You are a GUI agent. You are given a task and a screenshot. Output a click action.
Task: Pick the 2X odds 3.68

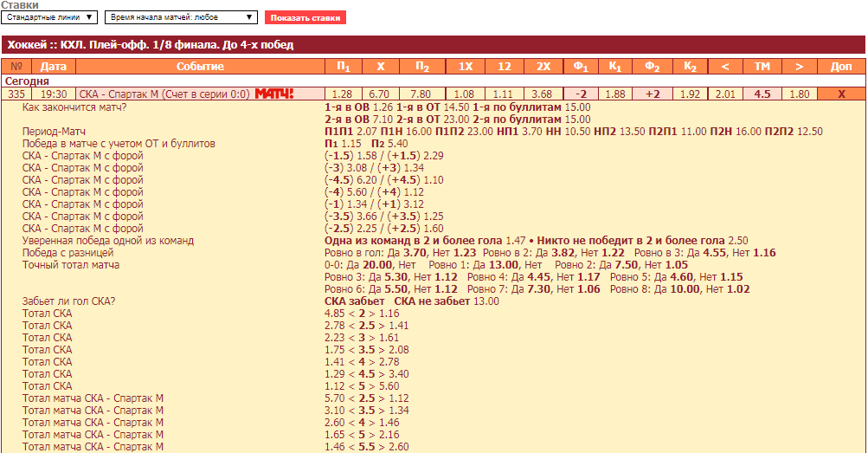543,94
